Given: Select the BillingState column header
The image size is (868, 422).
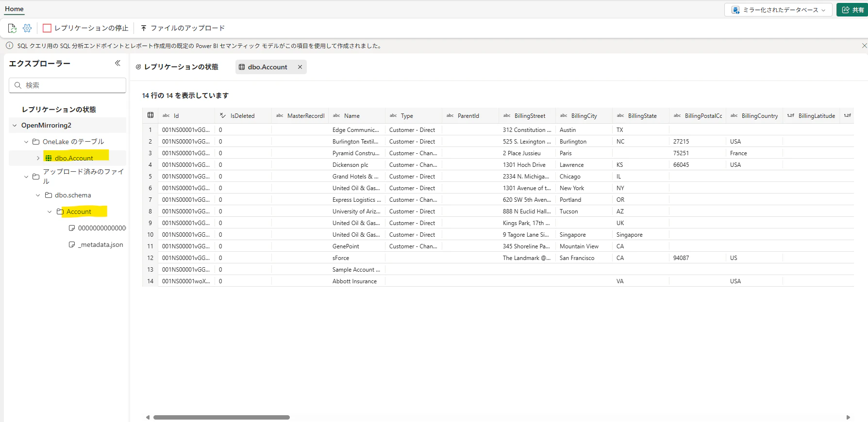Looking at the screenshot, I should 641,116.
